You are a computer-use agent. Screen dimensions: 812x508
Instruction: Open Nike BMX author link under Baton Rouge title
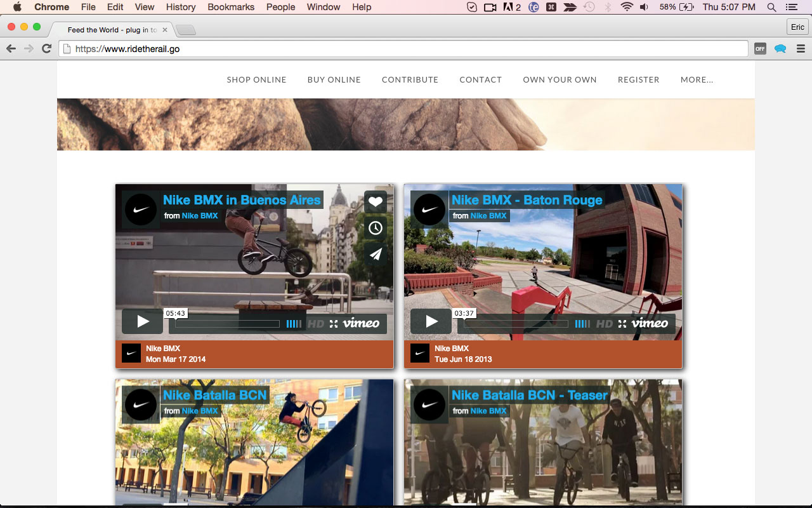(488, 216)
